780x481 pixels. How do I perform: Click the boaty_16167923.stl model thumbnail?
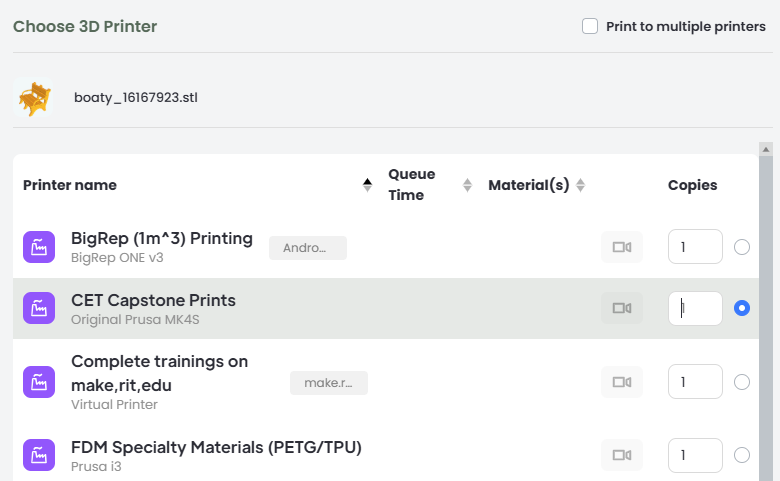click(33, 97)
